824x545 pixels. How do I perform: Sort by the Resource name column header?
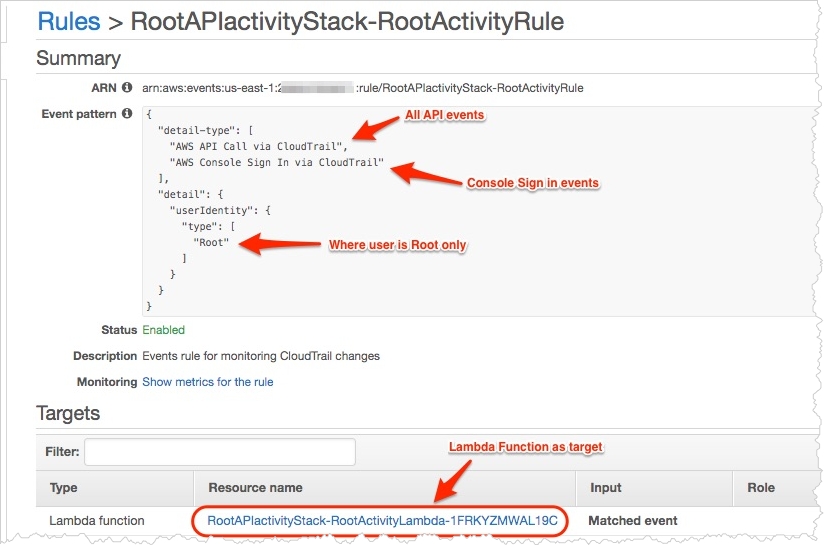255,488
